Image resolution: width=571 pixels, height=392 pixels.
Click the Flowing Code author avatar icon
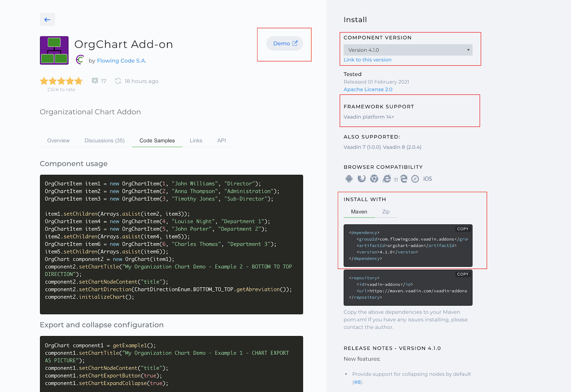pyautogui.click(x=80, y=60)
